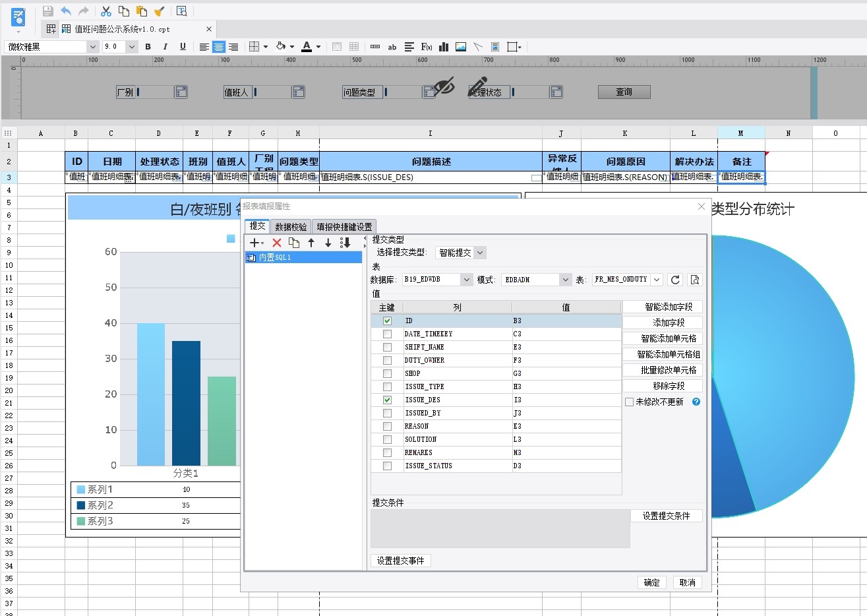
Task: Click the refresh table icon beside FR_MES_ONDUTY
Action: coord(675,280)
